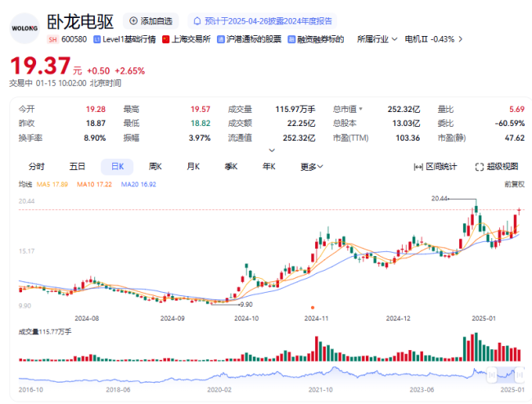532x404 pixels.
Task: Expand the 所属行业 dropdown
Action: [x=377, y=39]
